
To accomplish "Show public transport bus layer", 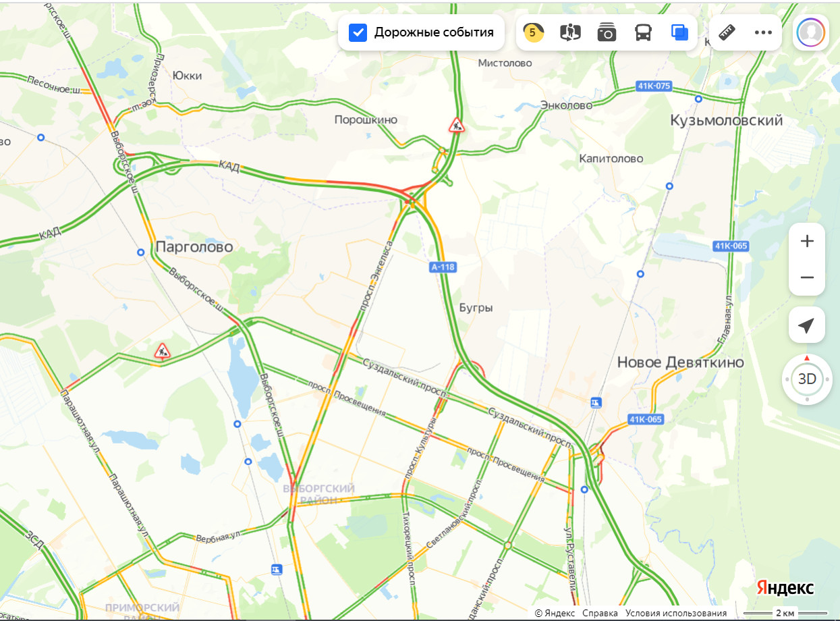I will [643, 32].
